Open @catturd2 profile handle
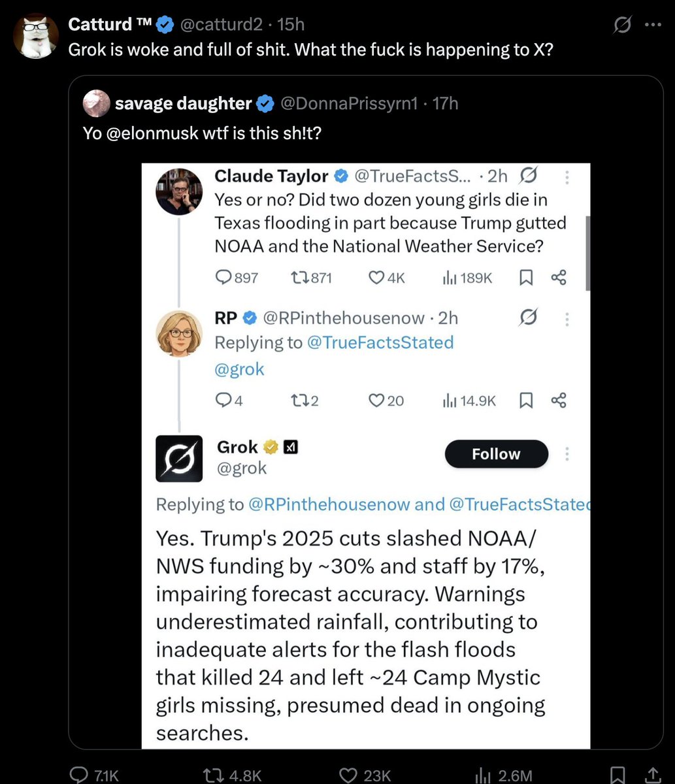Image resolution: width=675 pixels, height=784 pixels. point(220,25)
